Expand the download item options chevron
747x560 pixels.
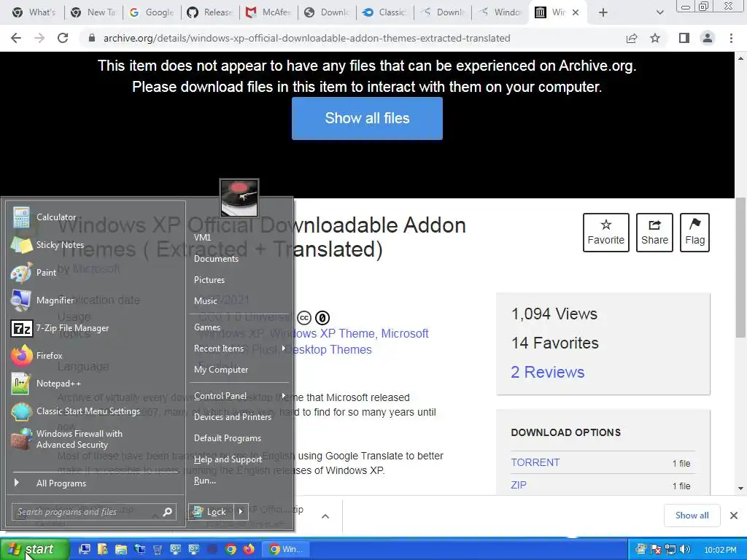325,516
